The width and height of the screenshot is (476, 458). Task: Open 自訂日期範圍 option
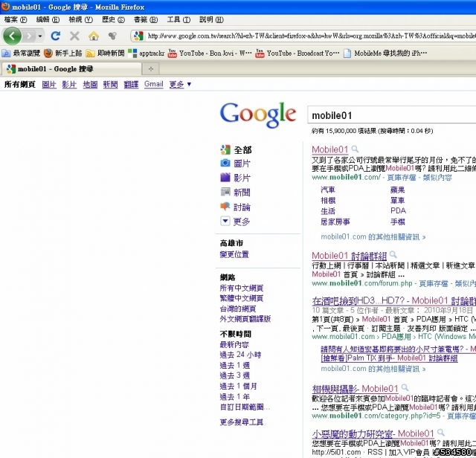coord(245,407)
